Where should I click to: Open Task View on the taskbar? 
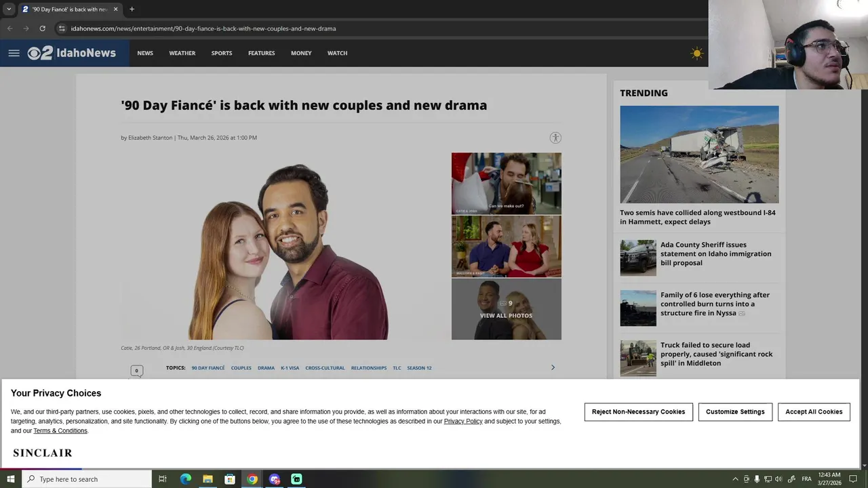pyautogui.click(x=163, y=479)
